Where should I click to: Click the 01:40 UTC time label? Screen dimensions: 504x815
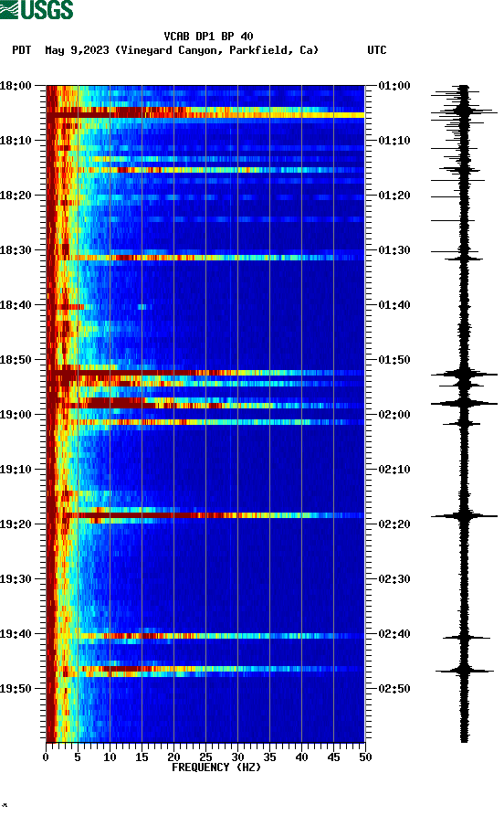coord(394,305)
